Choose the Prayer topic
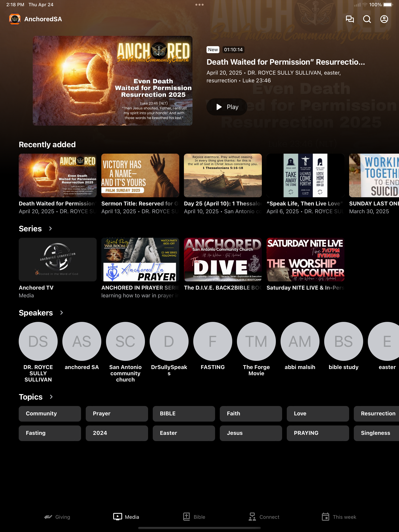The width and height of the screenshot is (399, 532). (117, 414)
